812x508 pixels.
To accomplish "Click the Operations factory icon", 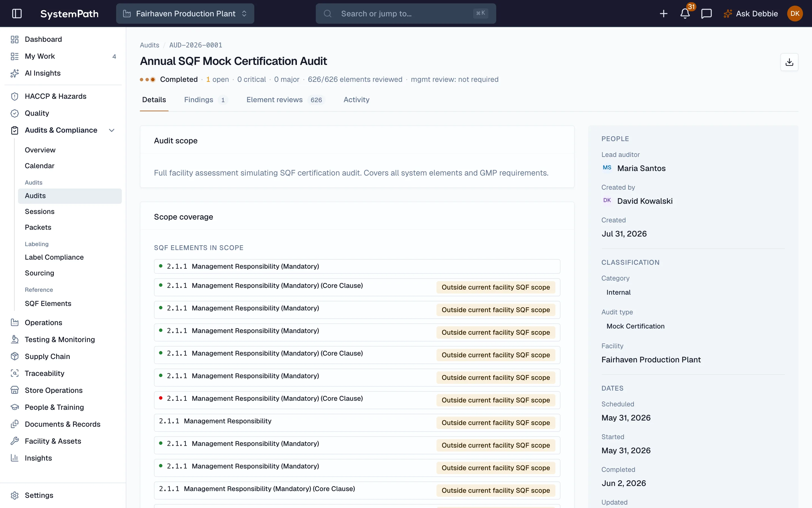I will point(14,323).
